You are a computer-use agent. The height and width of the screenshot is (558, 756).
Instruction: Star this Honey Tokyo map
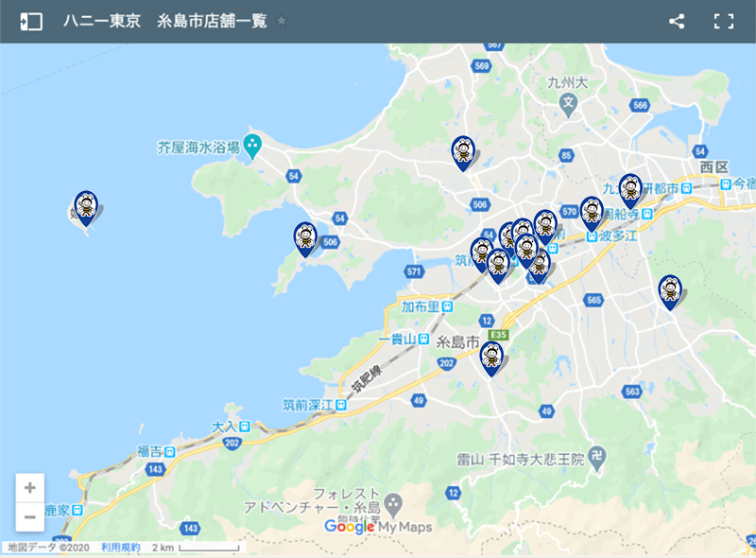(282, 21)
